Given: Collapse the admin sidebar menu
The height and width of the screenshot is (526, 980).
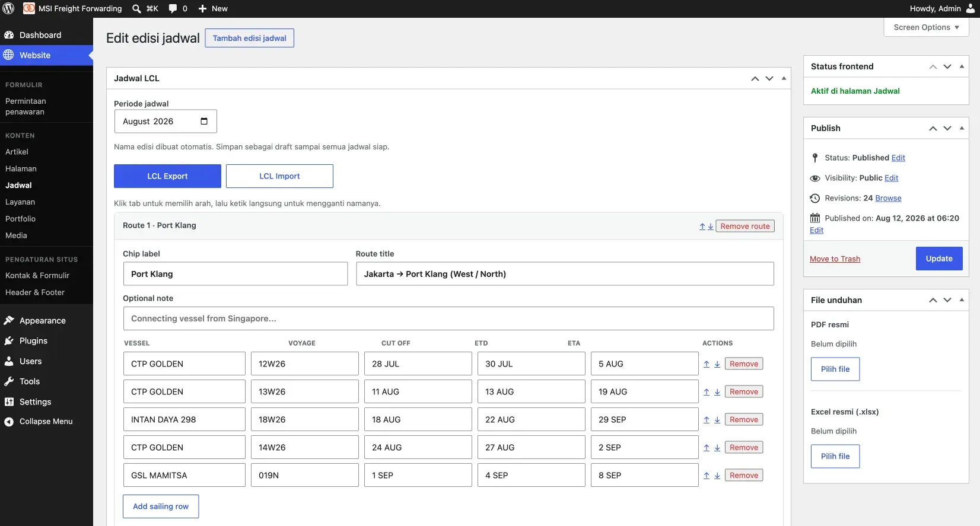Looking at the screenshot, I should pyautogui.click(x=46, y=422).
